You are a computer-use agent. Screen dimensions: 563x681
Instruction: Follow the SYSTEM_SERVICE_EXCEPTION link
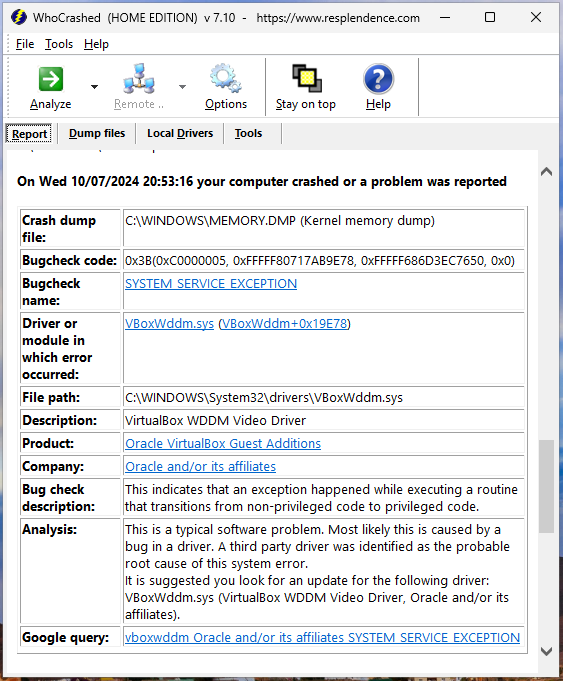(x=211, y=284)
